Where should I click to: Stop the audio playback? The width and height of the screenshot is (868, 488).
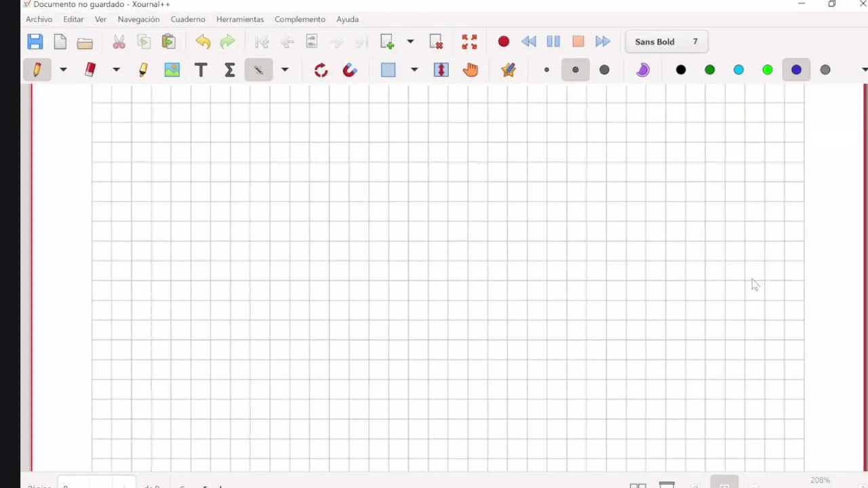click(578, 42)
